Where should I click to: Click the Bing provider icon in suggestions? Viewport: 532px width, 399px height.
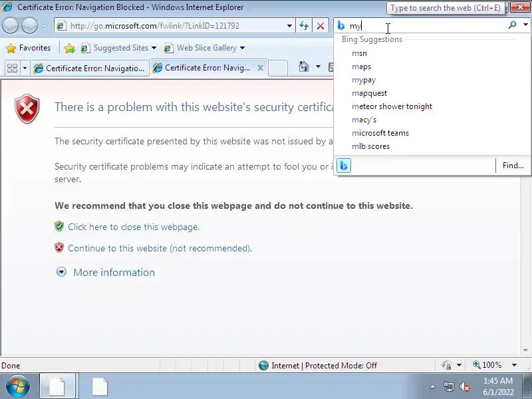344,166
